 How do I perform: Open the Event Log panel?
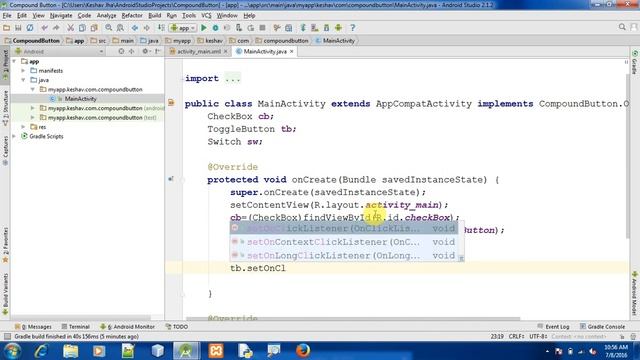553,327
